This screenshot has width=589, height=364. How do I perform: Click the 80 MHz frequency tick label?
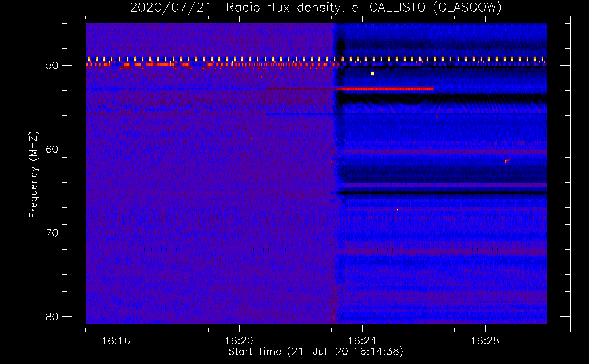(52, 317)
